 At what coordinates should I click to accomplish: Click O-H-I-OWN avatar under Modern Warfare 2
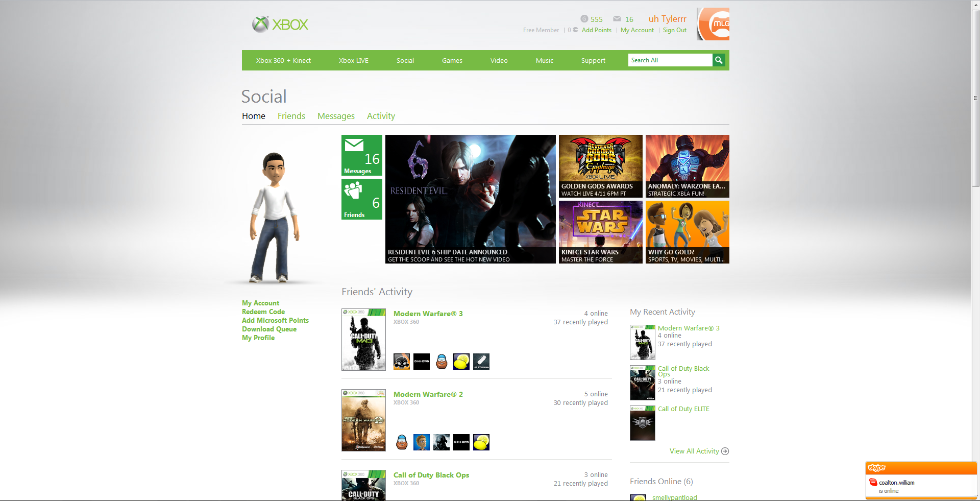pos(461,442)
